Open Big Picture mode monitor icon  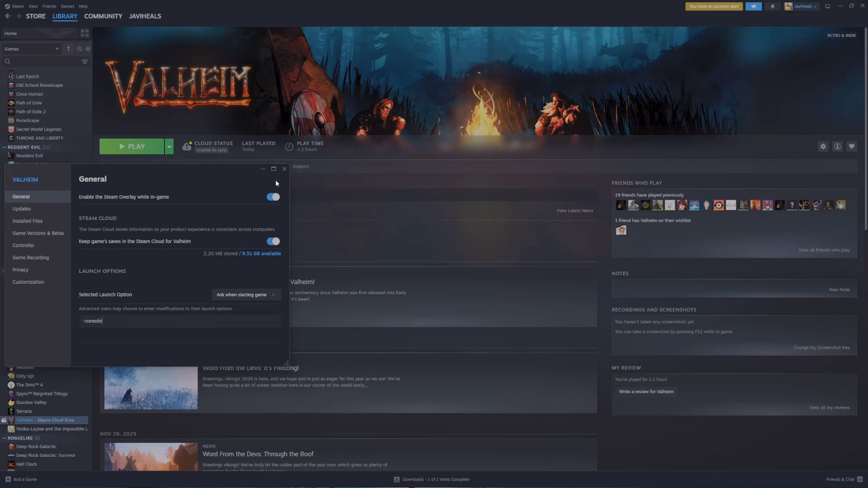(x=828, y=6)
